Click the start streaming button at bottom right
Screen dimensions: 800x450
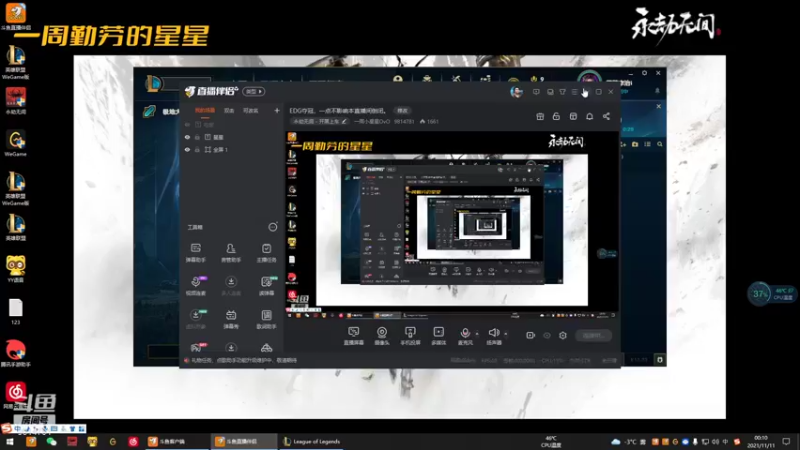pyautogui.click(x=593, y=335)
